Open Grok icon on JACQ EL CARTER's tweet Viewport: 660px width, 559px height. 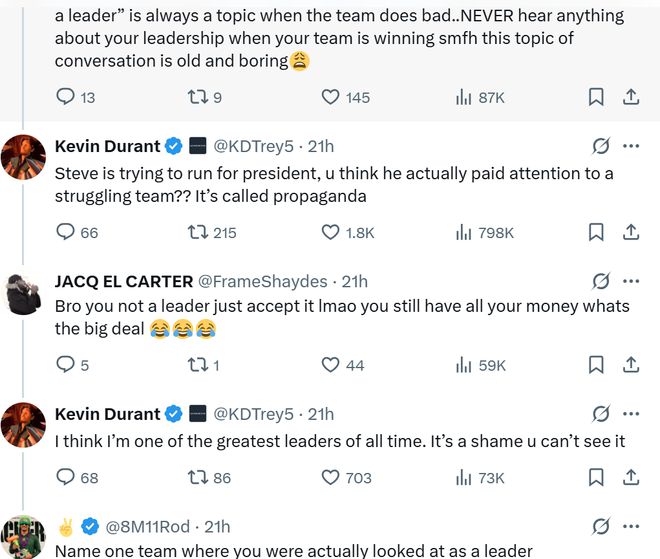tap(601, 281)
